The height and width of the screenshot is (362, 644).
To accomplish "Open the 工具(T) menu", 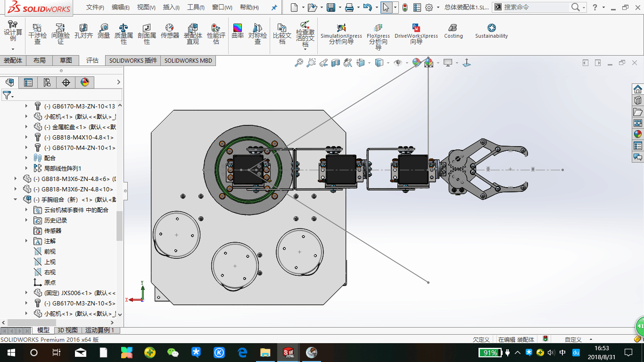I will click(x=196, y=8).
